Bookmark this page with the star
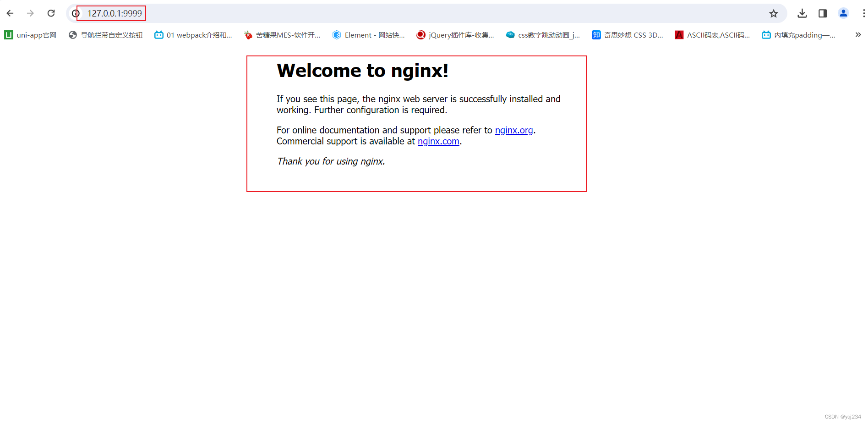 point(773,13)
